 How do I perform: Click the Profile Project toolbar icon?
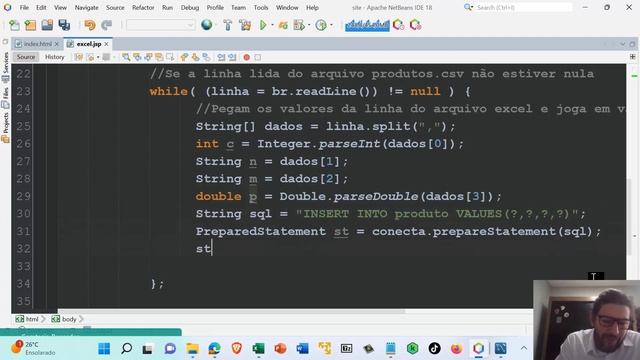point(299,25)
